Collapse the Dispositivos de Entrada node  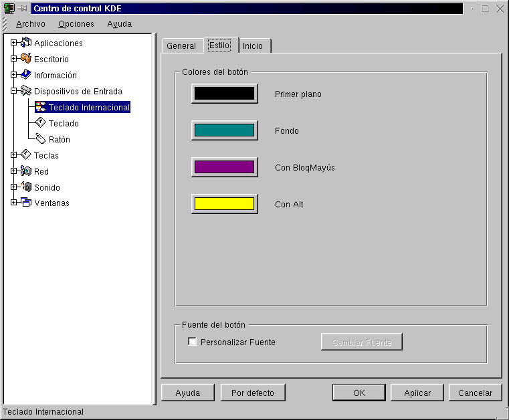coord(13,91)
